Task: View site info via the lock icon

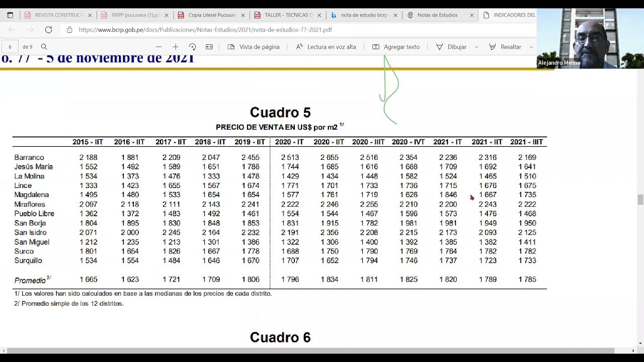Action: pyautogui.click(x=69, y=30)
